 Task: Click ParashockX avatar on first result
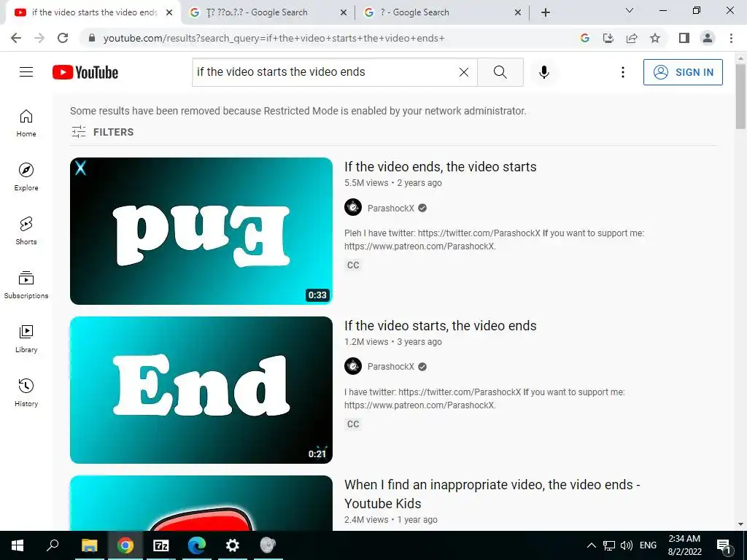click(353, 208)
